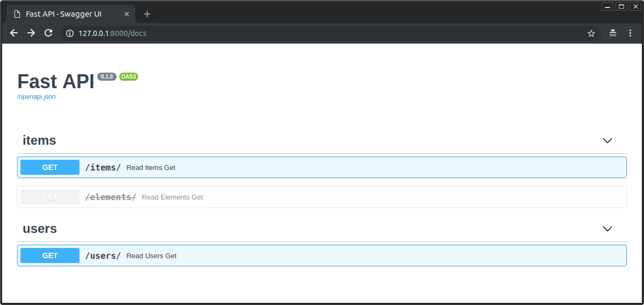Collapse the users section chevron
Viewport: 644px width, 305px height.
coord(607,229)
